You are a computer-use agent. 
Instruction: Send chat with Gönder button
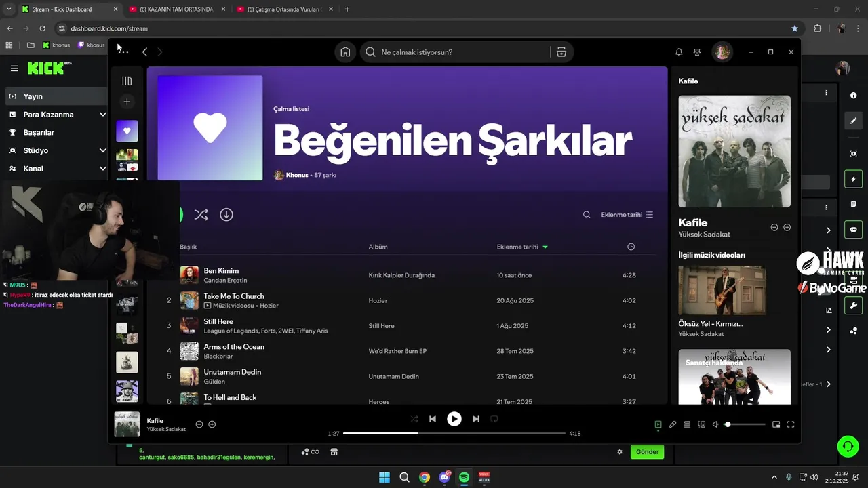coord(647,452)
